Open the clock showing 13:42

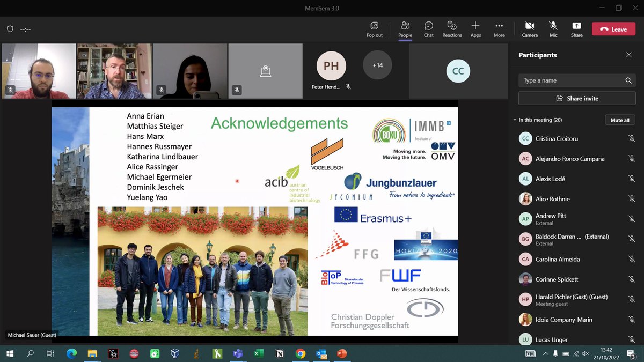606,353
